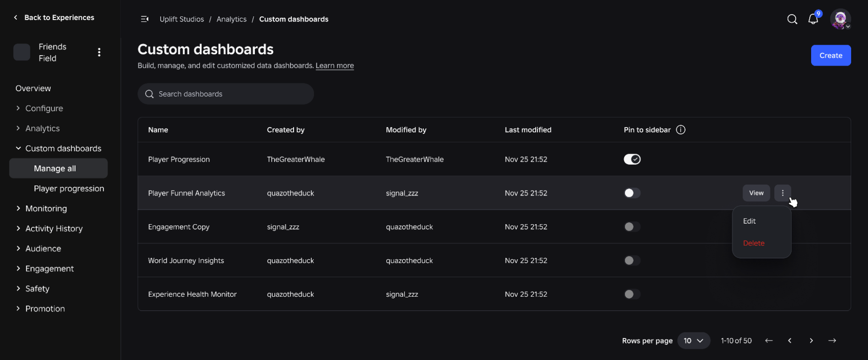
Task: Click the Created by column header
Action: tap(285, 130)
